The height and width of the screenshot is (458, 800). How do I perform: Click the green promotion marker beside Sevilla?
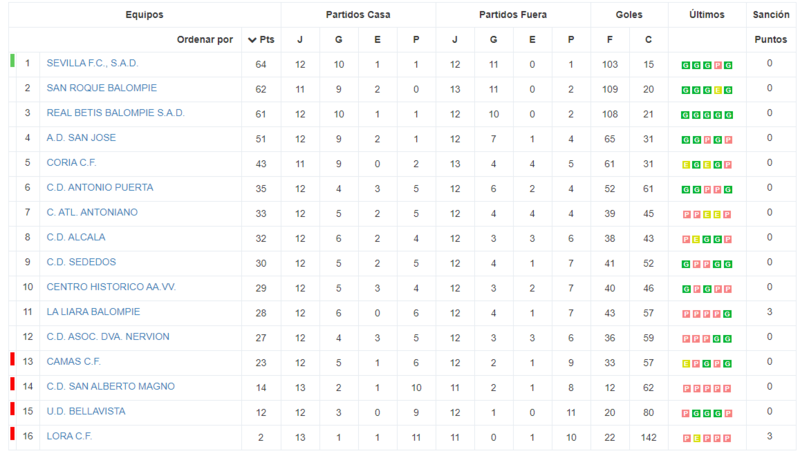12,61
